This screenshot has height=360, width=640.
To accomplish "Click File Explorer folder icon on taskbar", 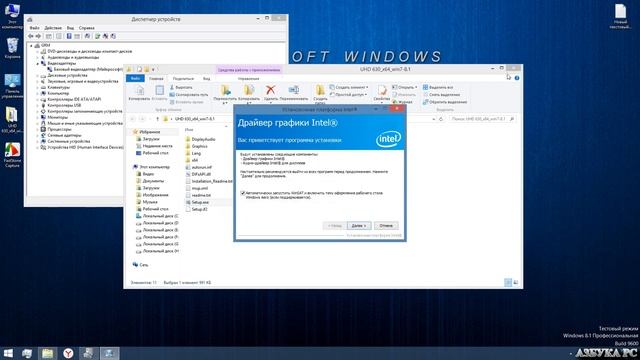I will (47, 353).
